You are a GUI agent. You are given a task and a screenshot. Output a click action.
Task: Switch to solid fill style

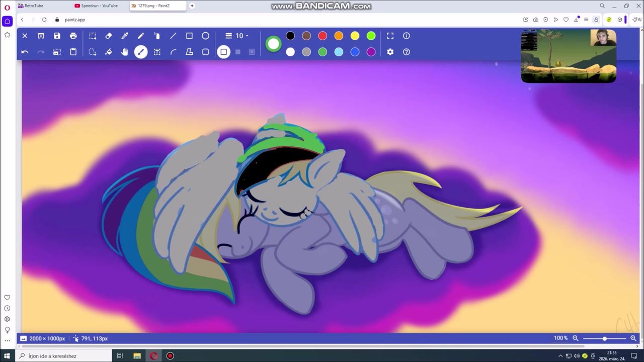238,52
